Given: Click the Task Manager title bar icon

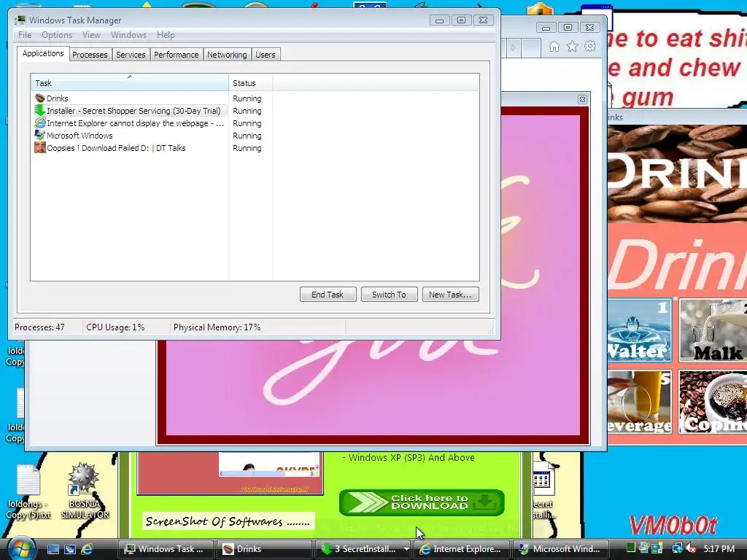Looking at the screenshot, I should (20, 20).
